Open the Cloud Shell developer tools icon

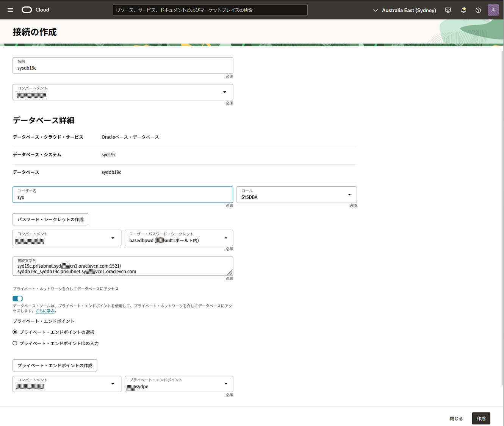pyautogui.click(x=448, y=10)
